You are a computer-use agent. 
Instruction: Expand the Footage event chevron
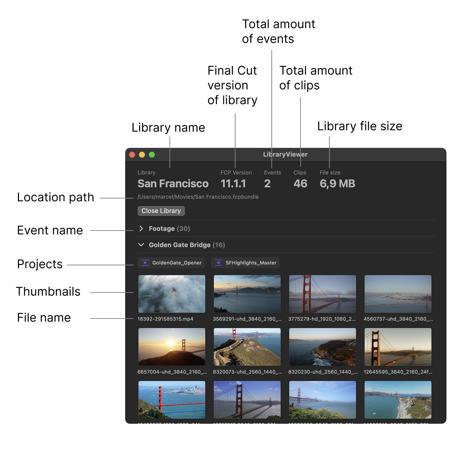tap(141, 229)
